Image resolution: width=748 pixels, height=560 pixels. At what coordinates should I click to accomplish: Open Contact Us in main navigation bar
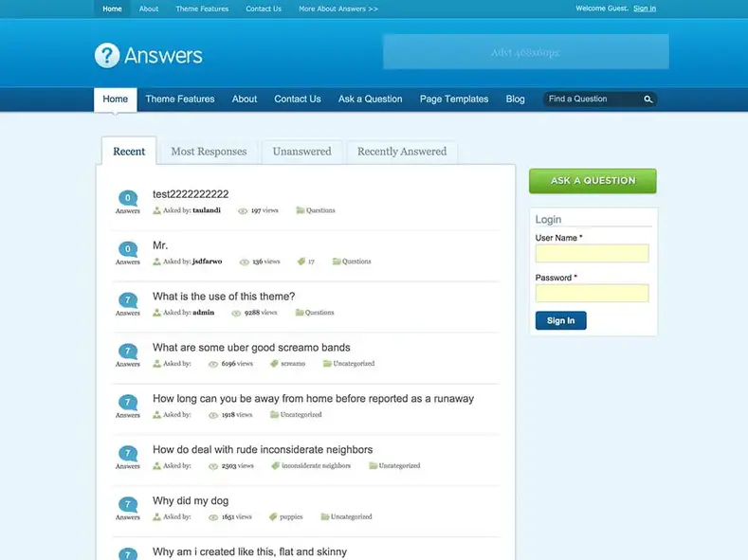click(x=297, y=99)
